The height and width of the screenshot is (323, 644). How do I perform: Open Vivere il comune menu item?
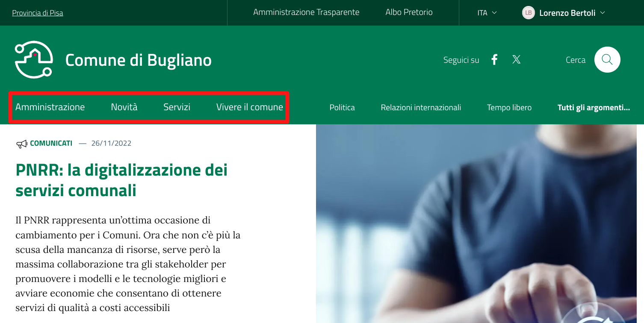(250, 107)
